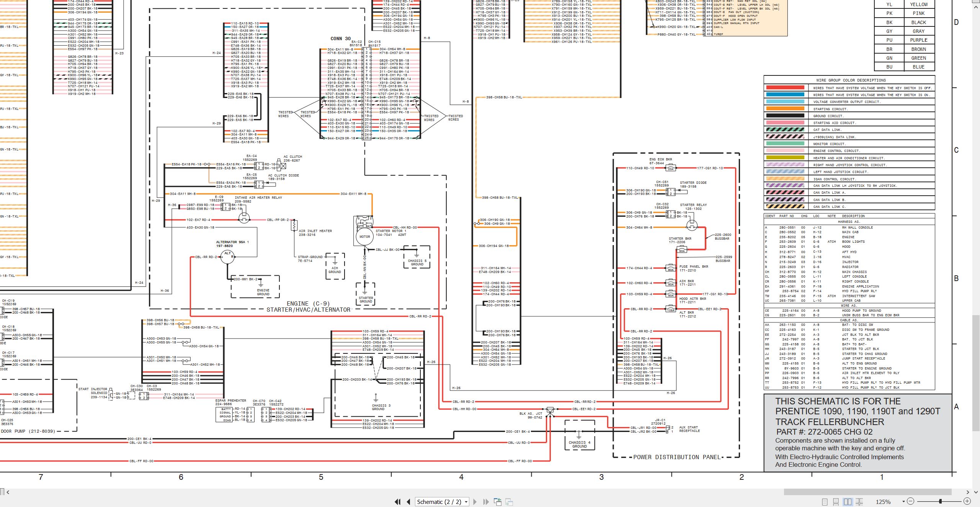This screenshot has width=980, height=507.
Task: Click the zoom slider handle
Action: pos(940,501)
